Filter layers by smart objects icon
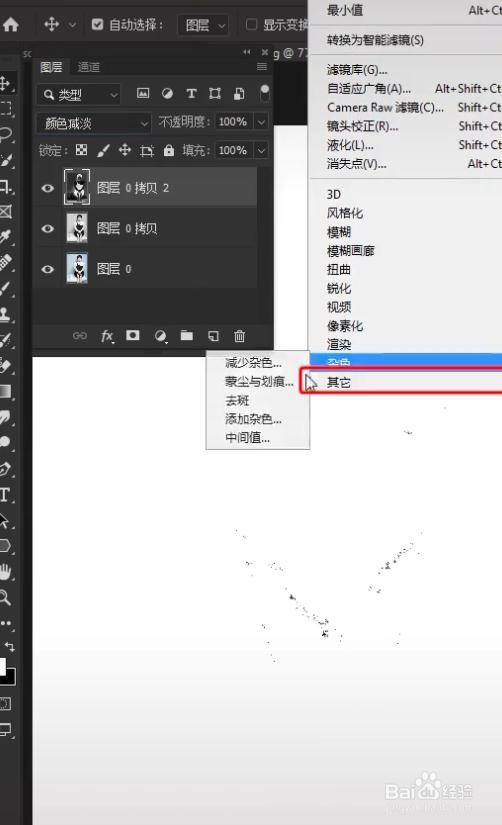Screen dimensions: 502x825 [x=239, y=94]
